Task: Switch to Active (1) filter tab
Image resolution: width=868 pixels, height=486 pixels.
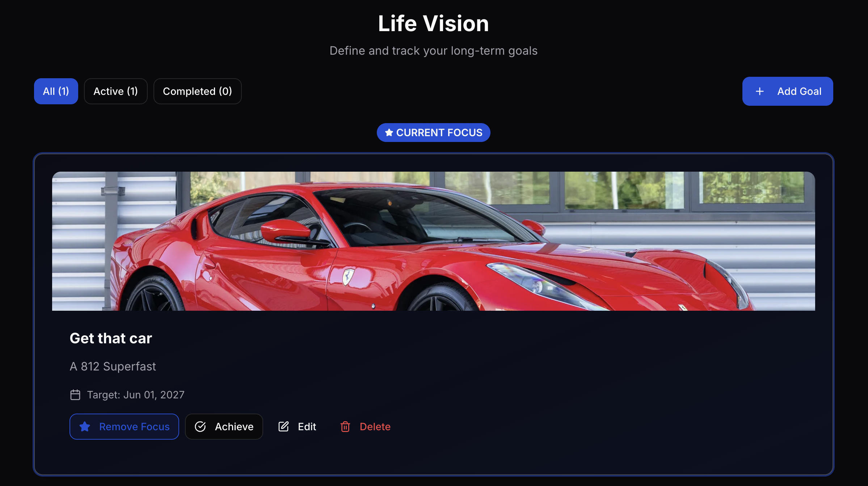Action: (x=115, y=91)
